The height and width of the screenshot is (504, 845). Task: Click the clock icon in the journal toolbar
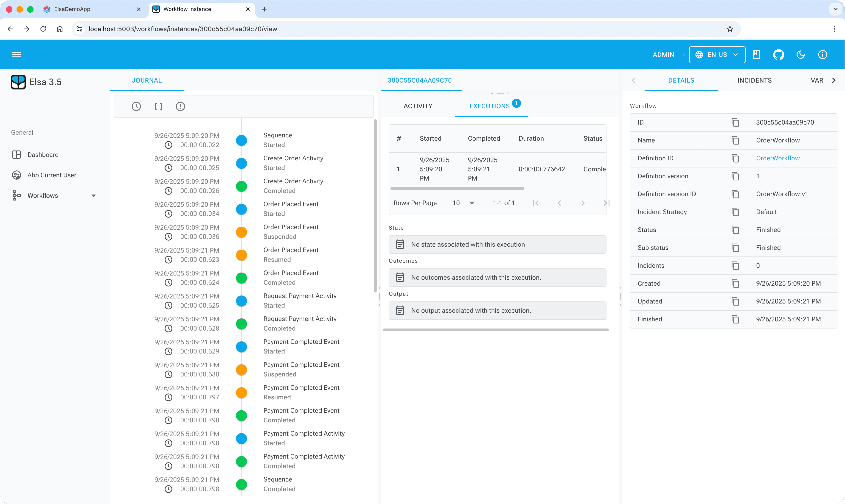(x=137, y=106)
